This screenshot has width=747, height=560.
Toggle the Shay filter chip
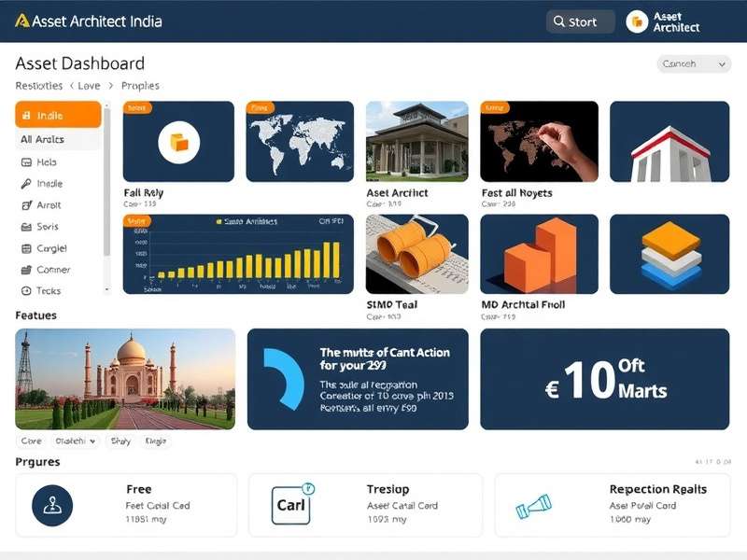pos(120,441)
